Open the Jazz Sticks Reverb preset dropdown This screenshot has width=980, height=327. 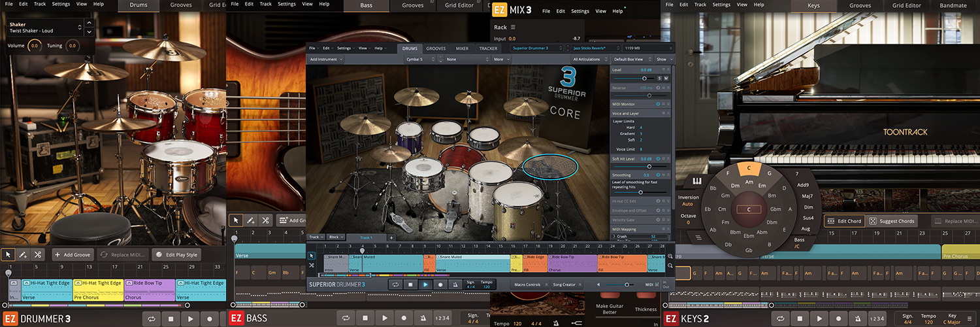pos(595,48)
